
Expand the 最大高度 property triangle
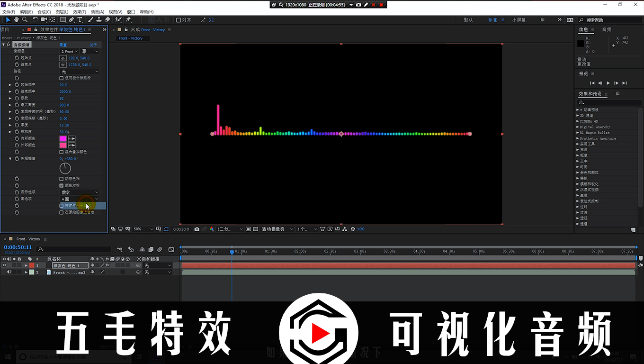point(10,105)
